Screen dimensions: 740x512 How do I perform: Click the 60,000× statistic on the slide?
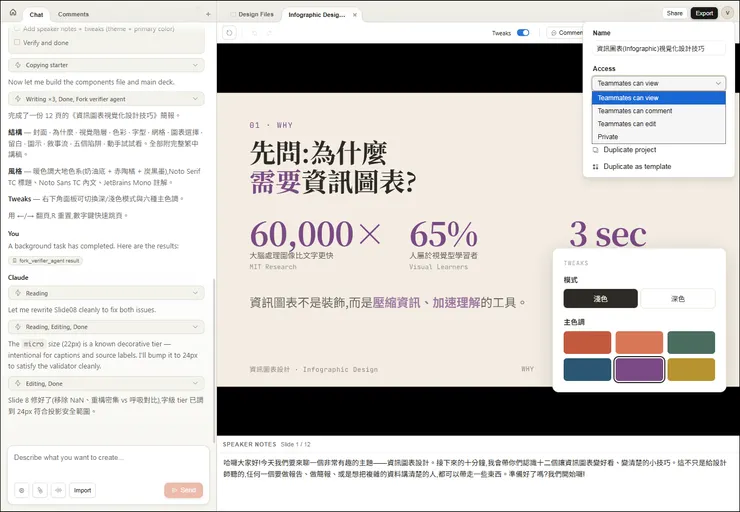pos(315,234)
